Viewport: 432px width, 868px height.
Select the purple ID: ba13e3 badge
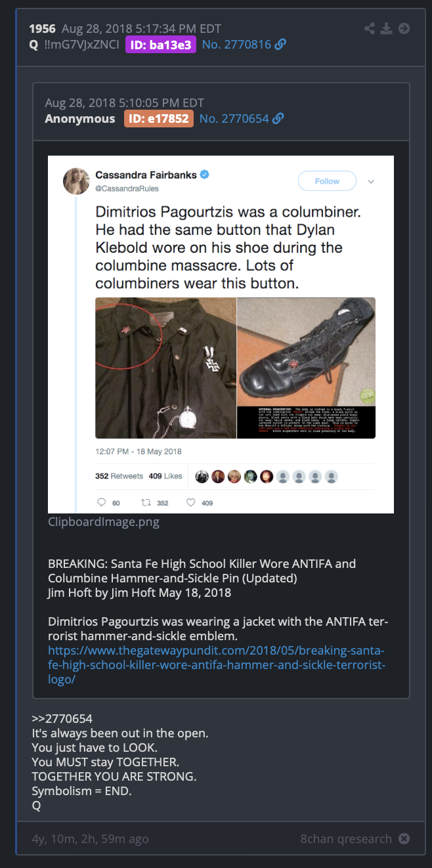click(161, 45)
